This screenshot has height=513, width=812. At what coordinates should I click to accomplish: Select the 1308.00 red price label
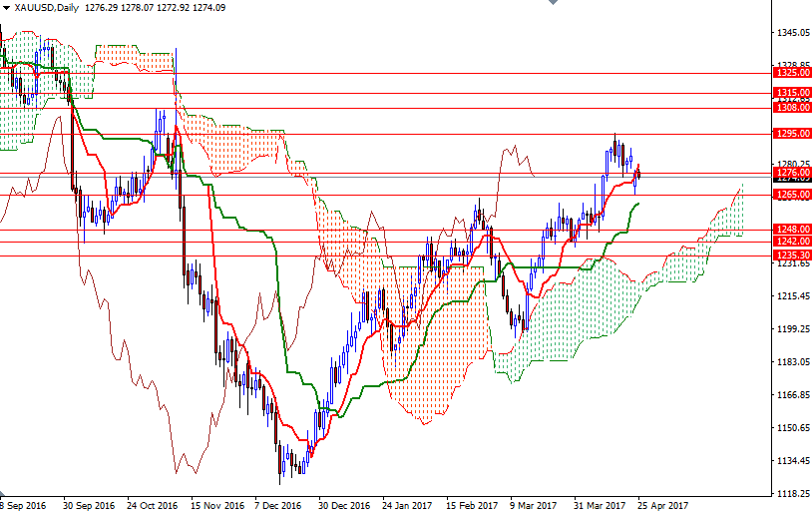tap(791, 108)
